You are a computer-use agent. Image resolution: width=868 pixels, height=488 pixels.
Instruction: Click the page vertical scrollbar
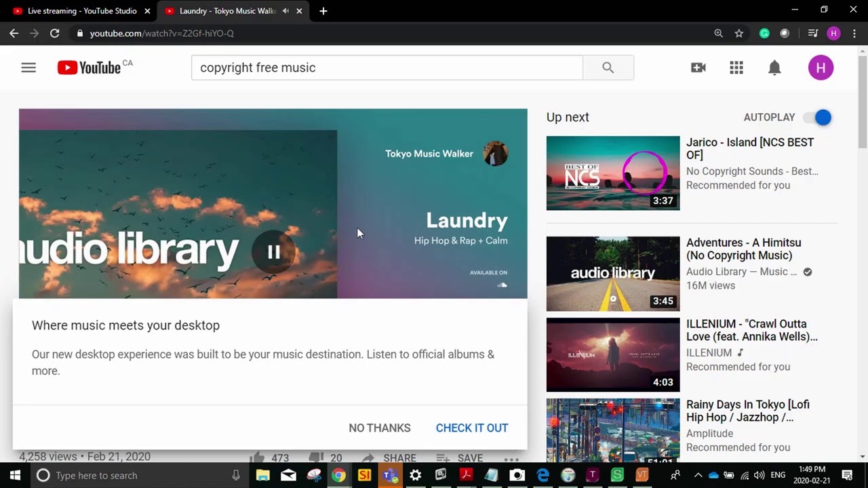pos(863,102)
